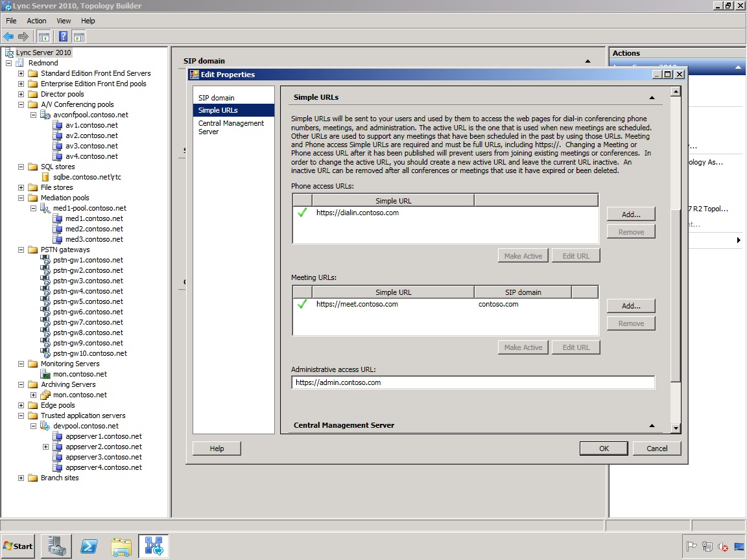This screenshot has height=560, width=747.
Task: Click the Start button
Action: (19, 546)
